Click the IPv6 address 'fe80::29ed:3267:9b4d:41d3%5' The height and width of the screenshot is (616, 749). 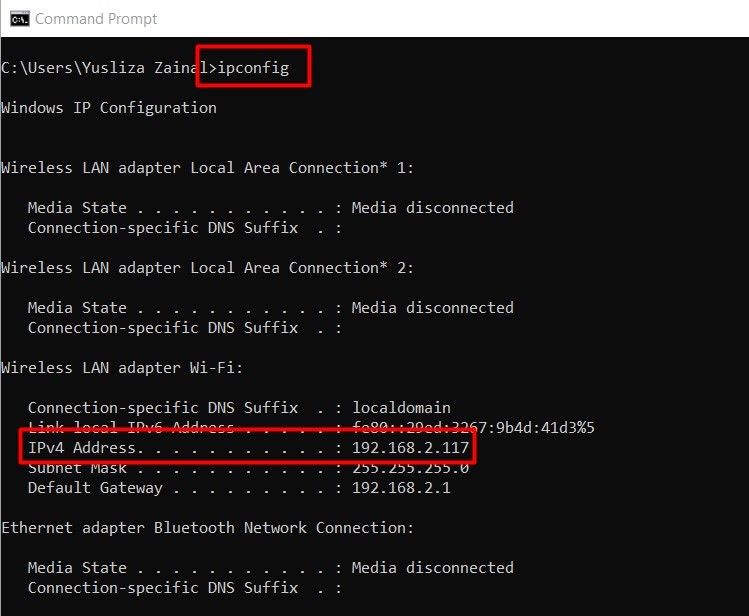click(473, 427)
